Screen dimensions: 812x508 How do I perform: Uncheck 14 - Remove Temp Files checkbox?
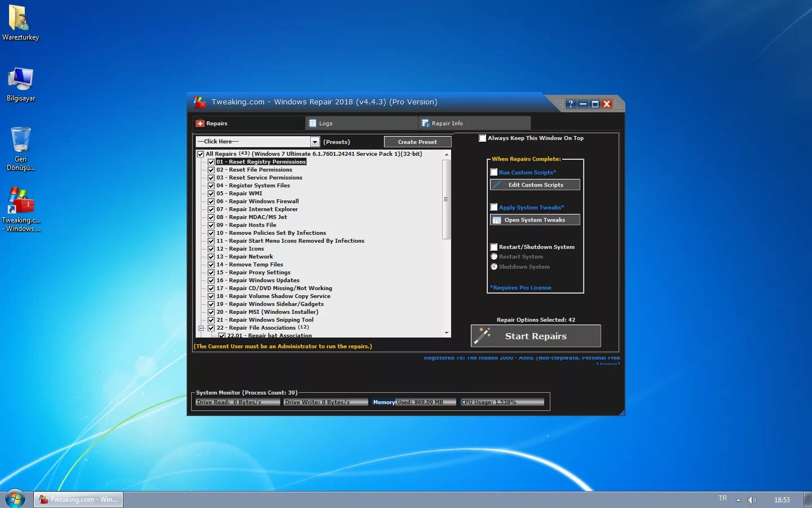211,265
